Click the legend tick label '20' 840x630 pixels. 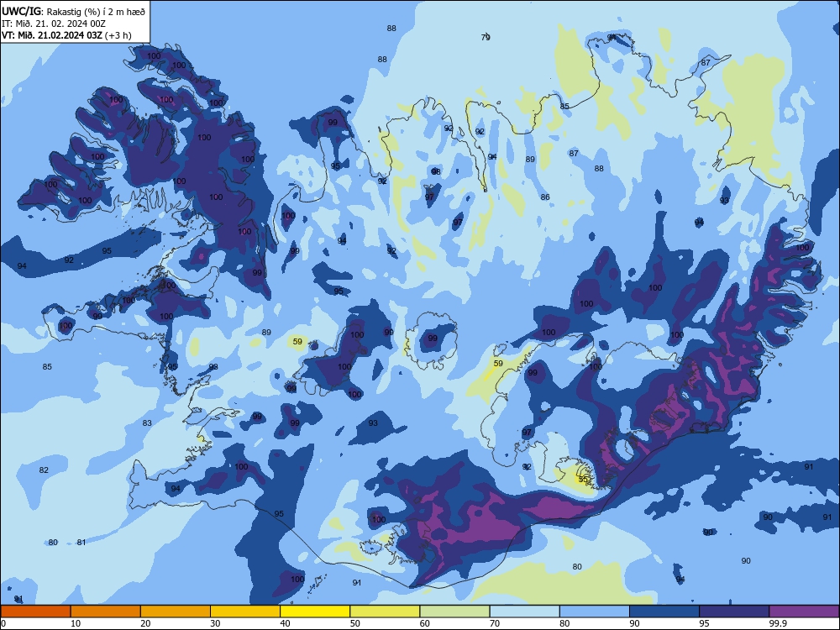click(145, 623)
